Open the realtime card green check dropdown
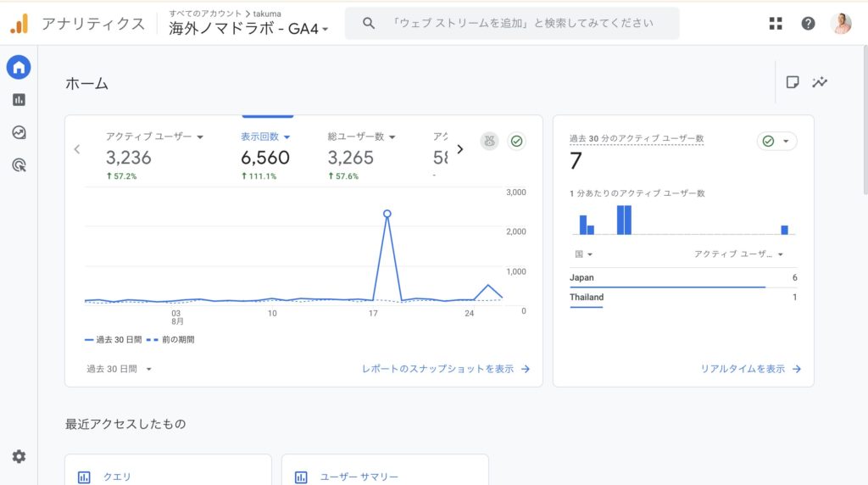The image size is (868, 485). (x=776, y=142)
